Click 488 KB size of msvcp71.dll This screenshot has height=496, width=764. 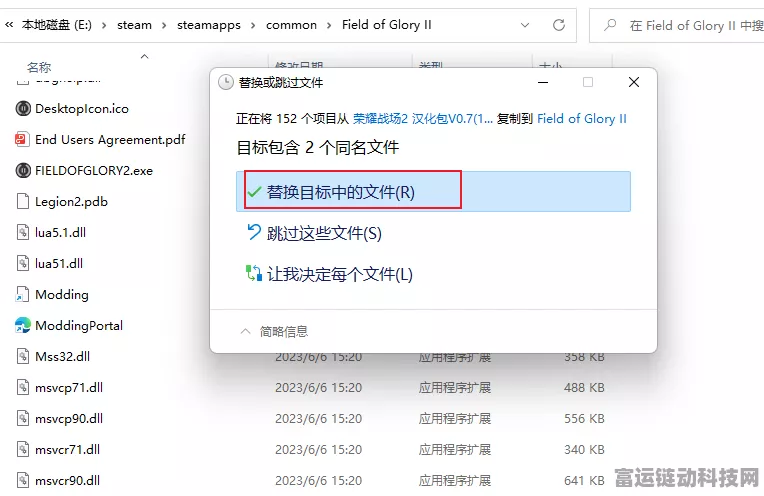tap(584, 388)
